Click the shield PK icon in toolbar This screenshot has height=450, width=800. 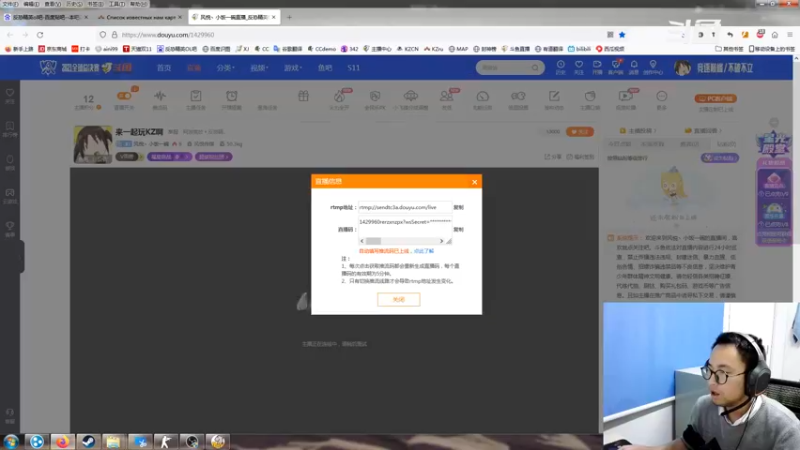pyautogui.click(x=375, y=96)
